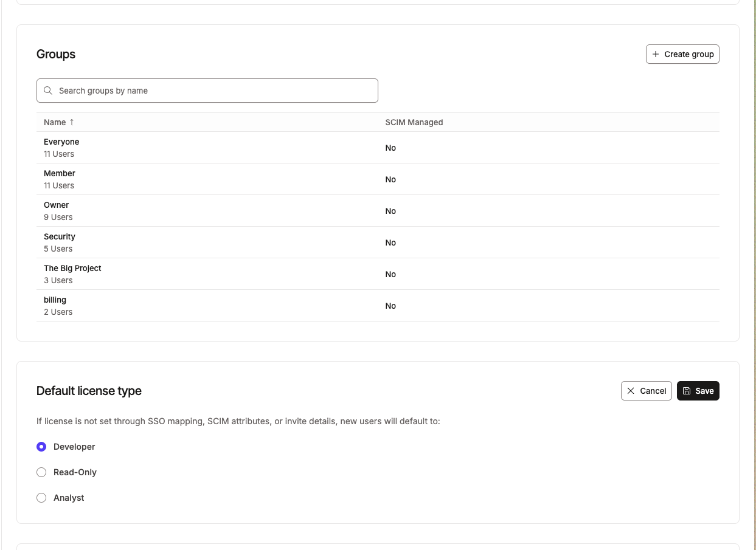756x550 pixels.
Task: Click the Developer option label
Action: (74, 447)
